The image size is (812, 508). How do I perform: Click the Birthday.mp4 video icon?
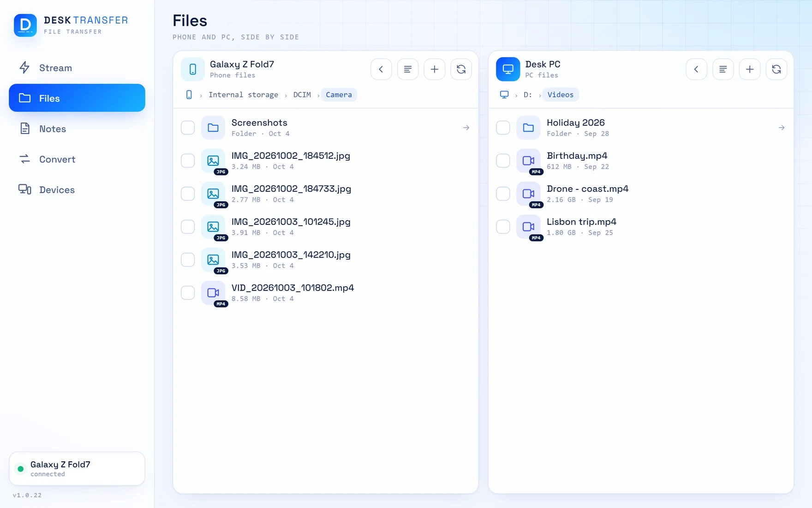point(528,161)
